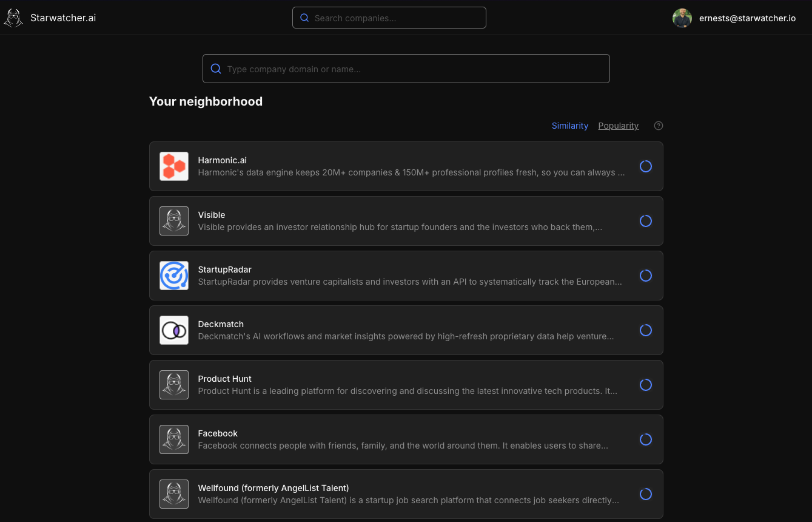Open Wellfound (formerly AngelList Talent) name
Viewport: 812px width, 522px height.
[273, 488]
